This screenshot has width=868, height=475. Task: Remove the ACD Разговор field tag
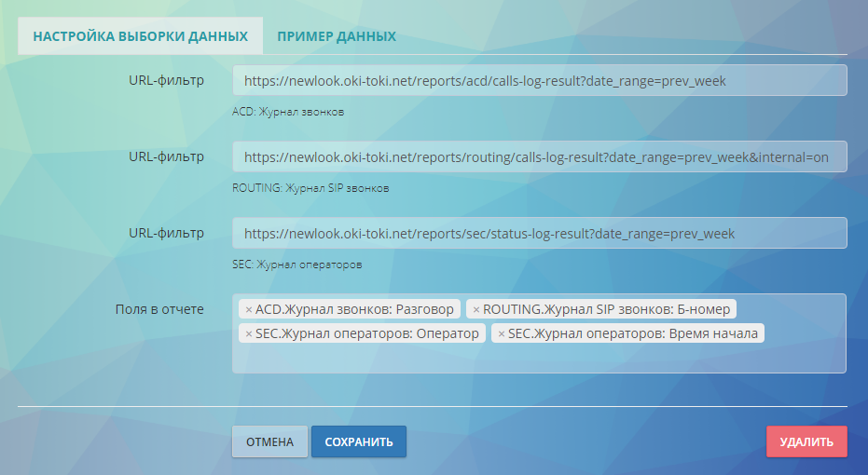tap(249, 309)
